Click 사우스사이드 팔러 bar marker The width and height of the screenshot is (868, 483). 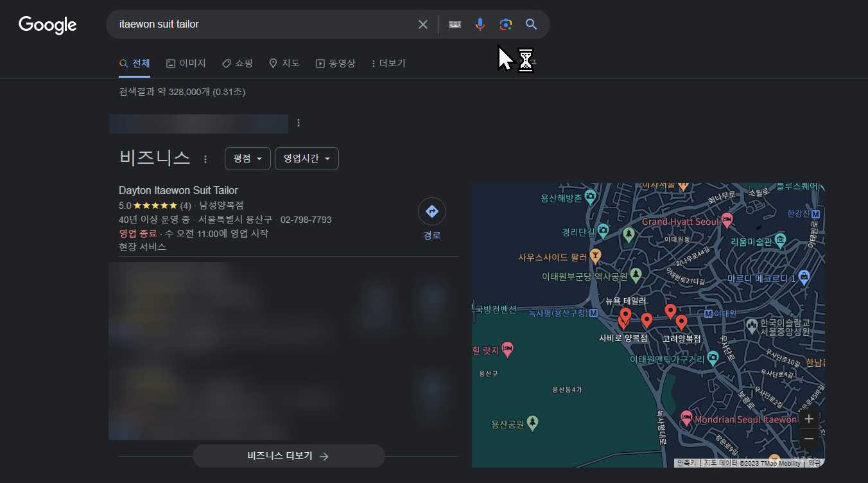coord(596,256)
